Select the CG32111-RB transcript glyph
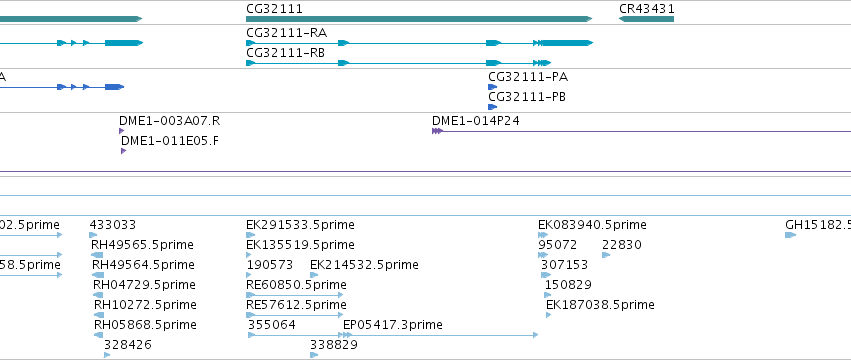This screenshot has height=360, width=851. (398, 63)
